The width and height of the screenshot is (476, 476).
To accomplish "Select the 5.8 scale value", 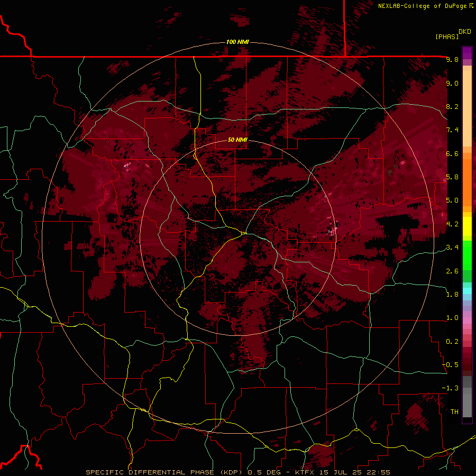I will coord(452,177).
